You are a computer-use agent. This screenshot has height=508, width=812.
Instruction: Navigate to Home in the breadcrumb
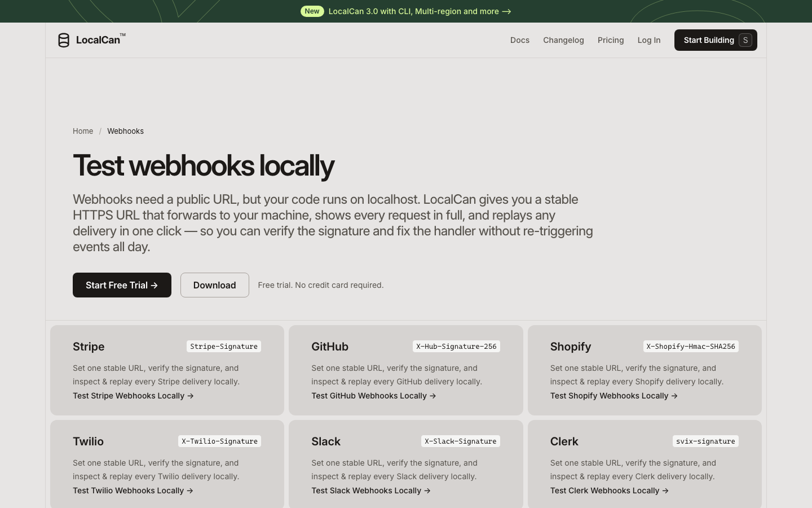[83, 131]
